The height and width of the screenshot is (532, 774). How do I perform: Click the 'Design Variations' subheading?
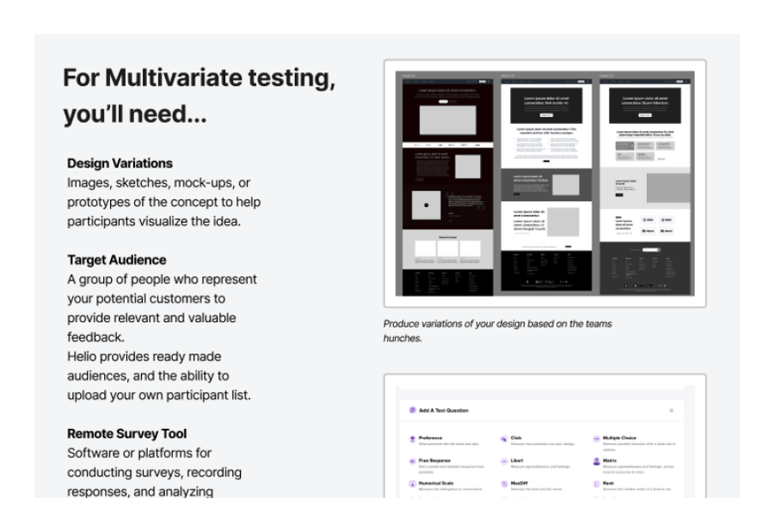click(x=120, y=163)
